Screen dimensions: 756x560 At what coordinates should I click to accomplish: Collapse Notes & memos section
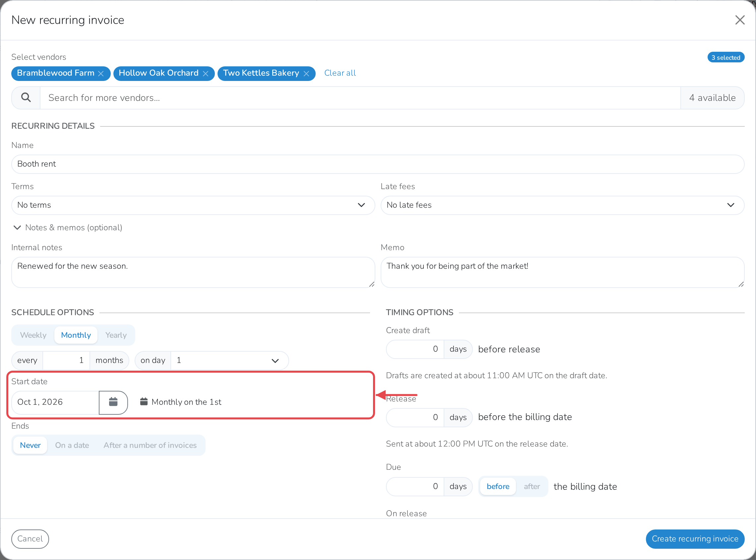[x=67, y=228]
